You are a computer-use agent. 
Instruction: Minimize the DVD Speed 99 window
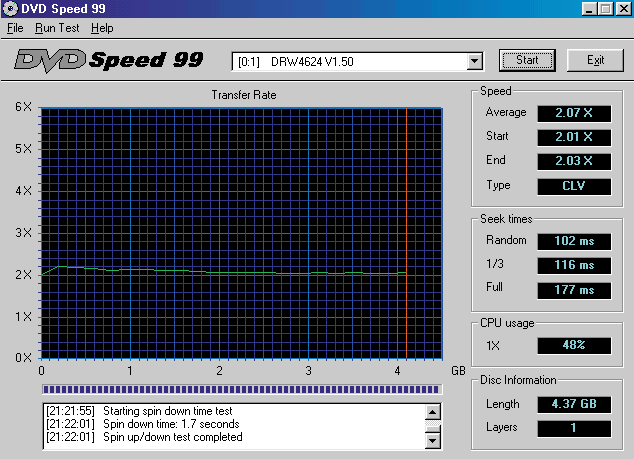click(x=589, y=9)
